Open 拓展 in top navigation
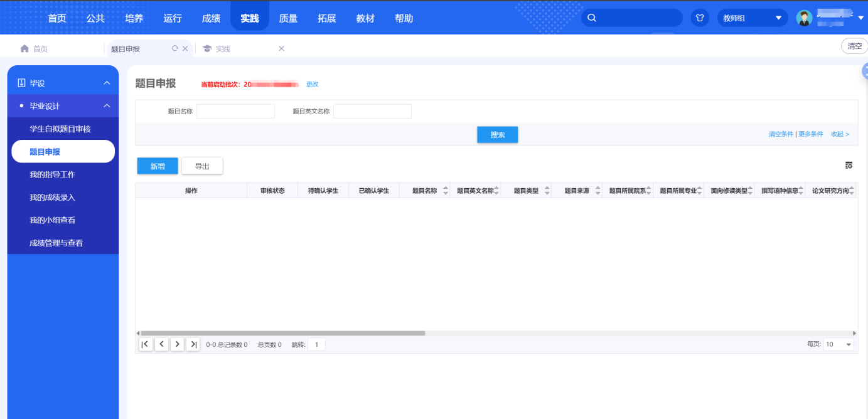The width and height of the screenshot is (868, 419). pyautogui.click(x=327, y=18)
